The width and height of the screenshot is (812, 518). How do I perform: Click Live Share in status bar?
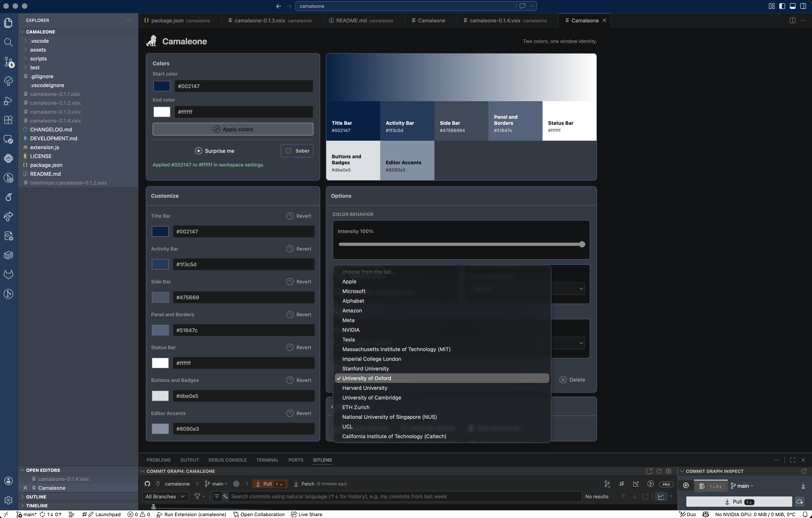307,514
